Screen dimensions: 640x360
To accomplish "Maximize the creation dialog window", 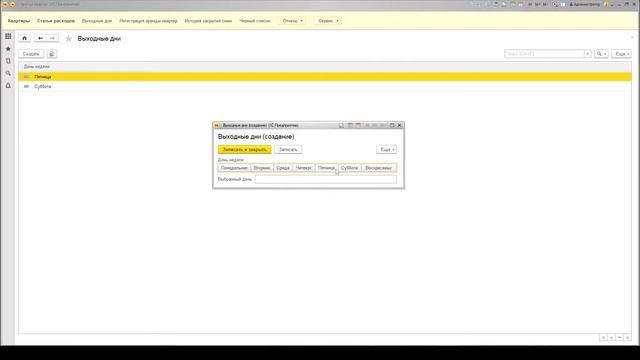I will point(392,125).
